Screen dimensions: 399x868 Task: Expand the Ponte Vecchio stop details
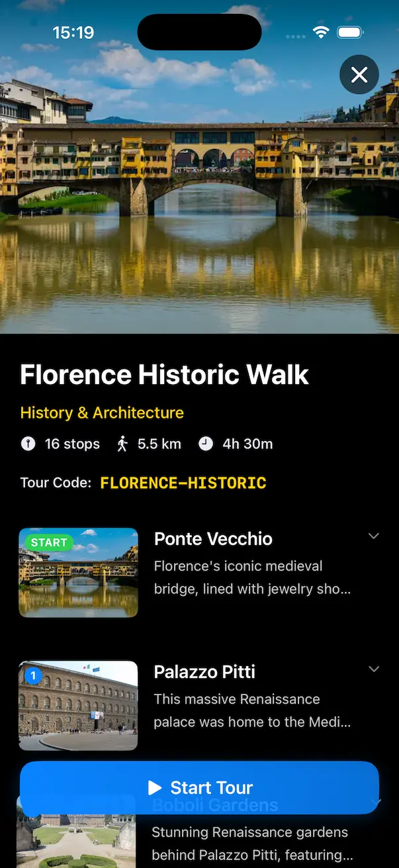click(374, 536)
